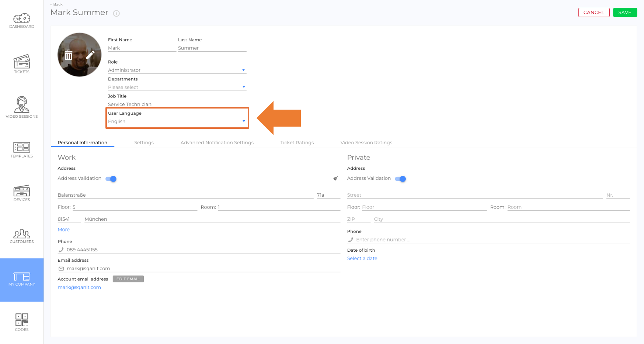Expand the Role dropdown

pyautogui.click(x=177, y=70)
